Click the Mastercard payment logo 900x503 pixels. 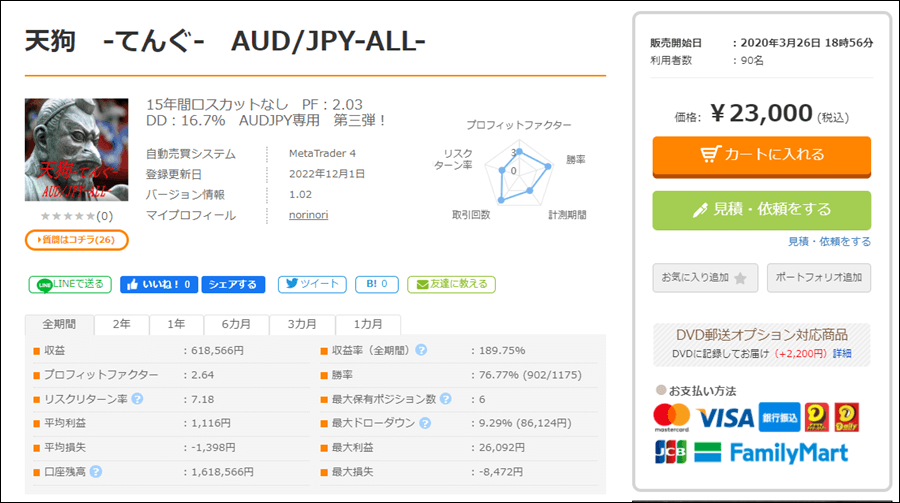(x=672, y=417)
